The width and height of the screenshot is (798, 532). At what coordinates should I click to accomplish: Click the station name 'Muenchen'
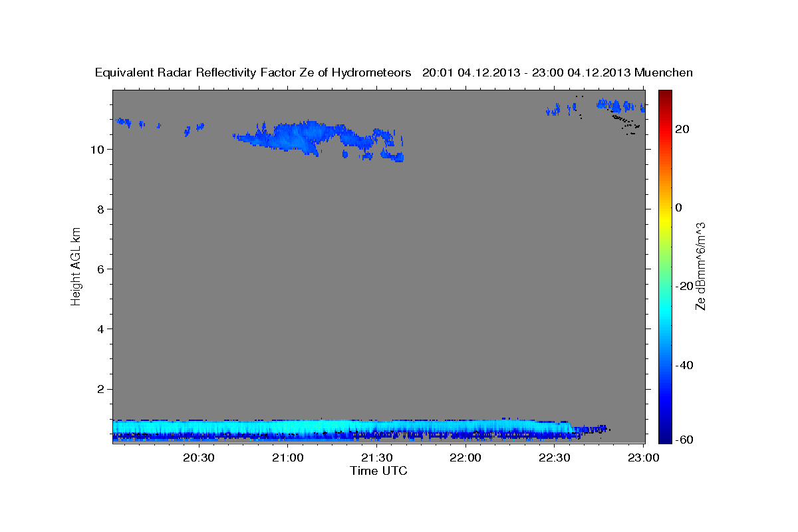tap(664, 72)
